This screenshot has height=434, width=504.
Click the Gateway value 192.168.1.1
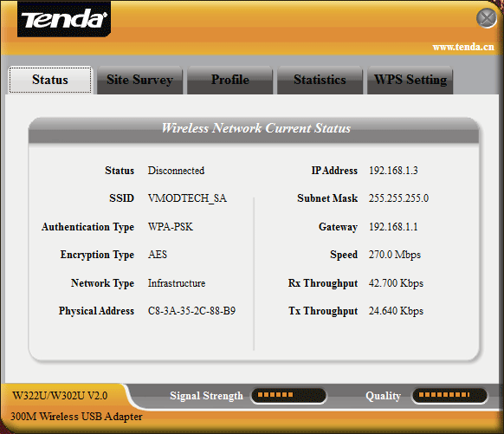tap(393, 227)
